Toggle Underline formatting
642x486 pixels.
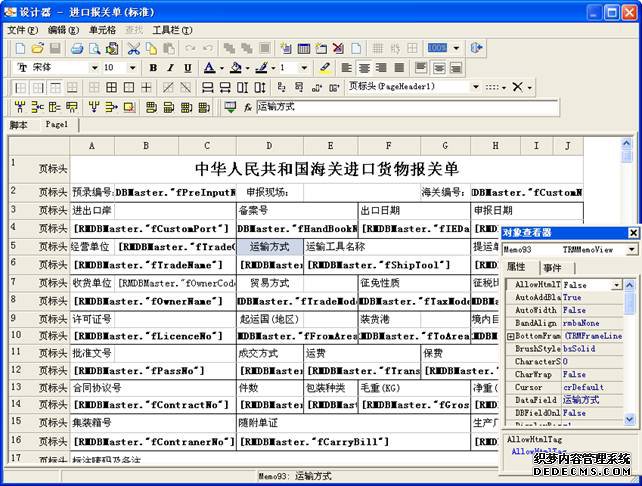[186, 68]
